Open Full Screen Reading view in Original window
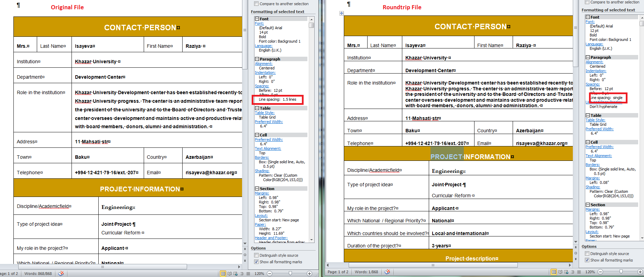Viewport: 644px width, 277px height. 229,274
